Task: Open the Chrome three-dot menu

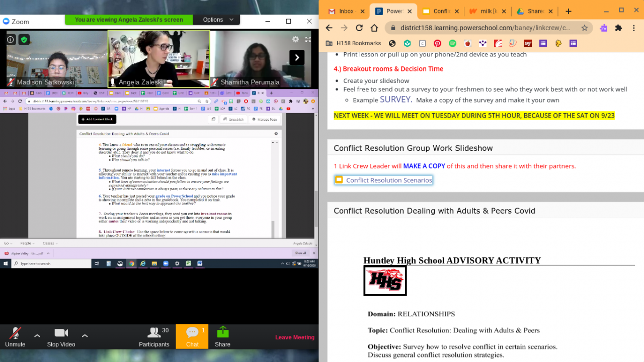Action: point(633,28)
